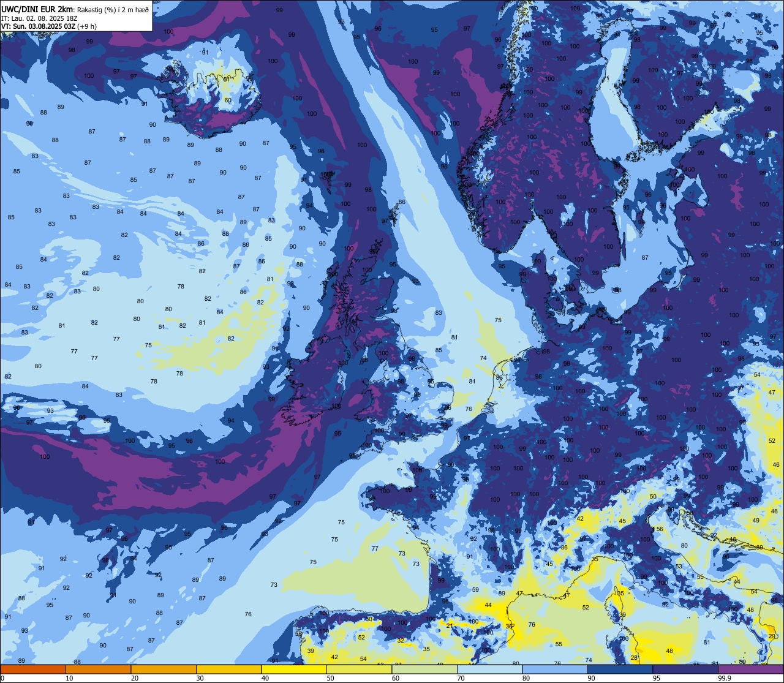The image size is (784, 683).
Task: Click the medium blue 80–90 legend swatch
Action: pyautogui.click(x=555, y=669)
